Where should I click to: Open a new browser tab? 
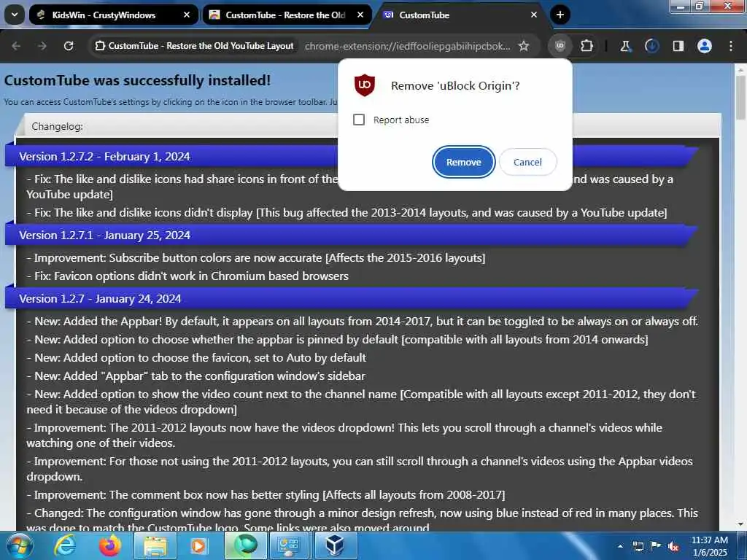pyautogui.click(x=560, y=15)
